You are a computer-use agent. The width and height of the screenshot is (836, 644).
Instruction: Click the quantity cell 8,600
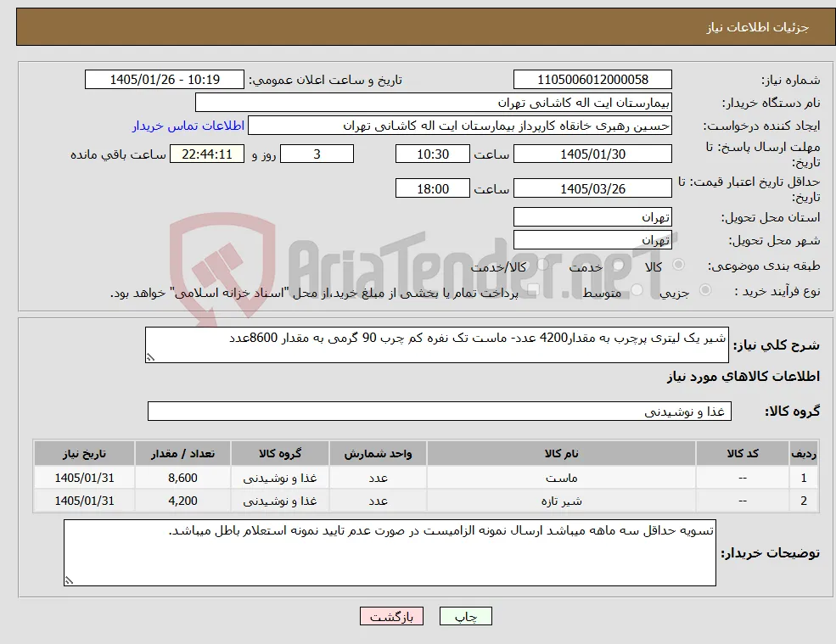click(182, 478)
